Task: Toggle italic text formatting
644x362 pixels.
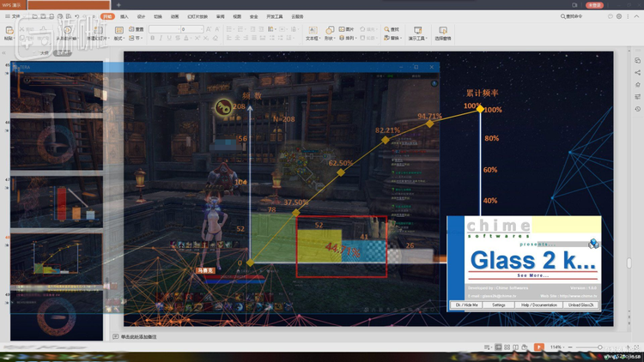Action: coord(161,39)
